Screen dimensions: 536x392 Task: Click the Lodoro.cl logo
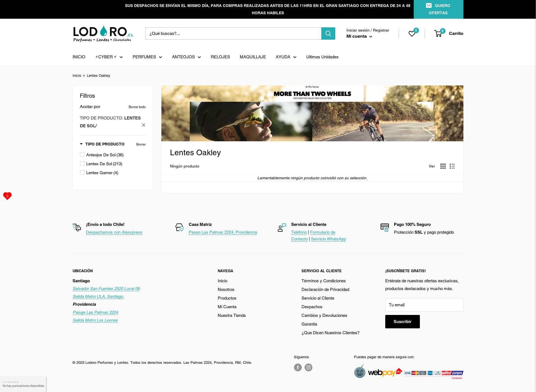[103, 34]
